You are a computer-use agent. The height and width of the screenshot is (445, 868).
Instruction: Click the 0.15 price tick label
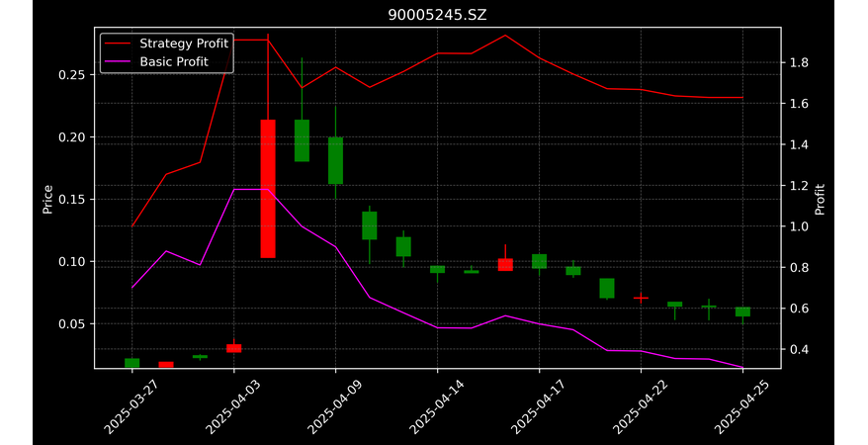72,199
